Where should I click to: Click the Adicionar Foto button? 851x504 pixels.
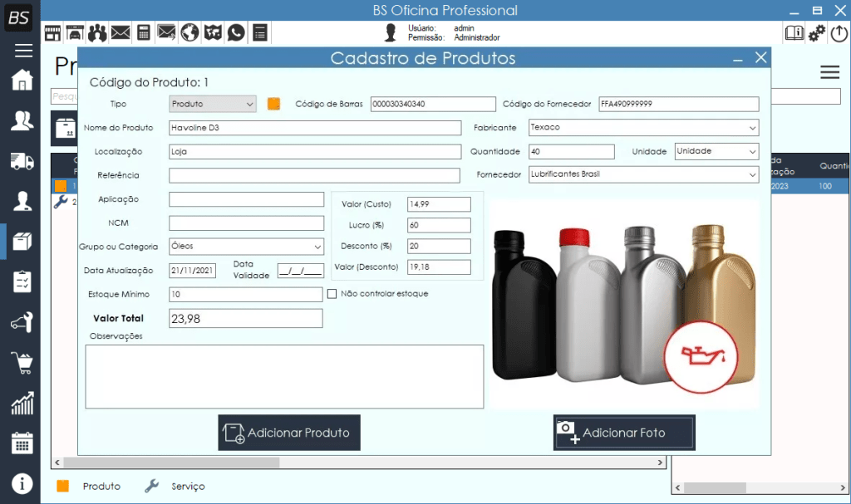(624, 433)
